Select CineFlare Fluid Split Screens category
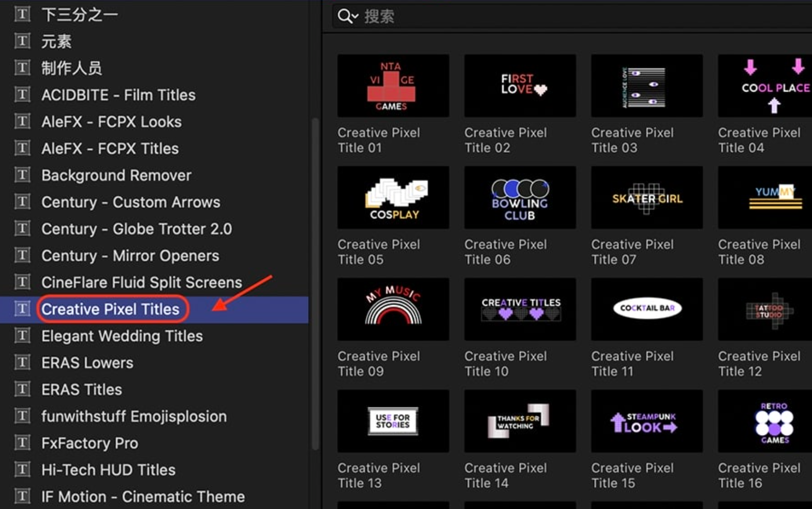Screen dimensions: 812x509 click(141, 282)
